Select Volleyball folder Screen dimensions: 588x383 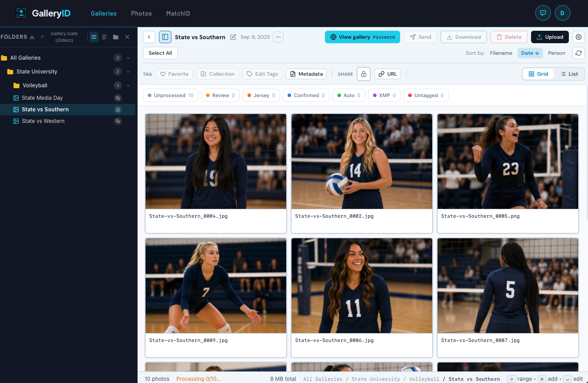35,86
